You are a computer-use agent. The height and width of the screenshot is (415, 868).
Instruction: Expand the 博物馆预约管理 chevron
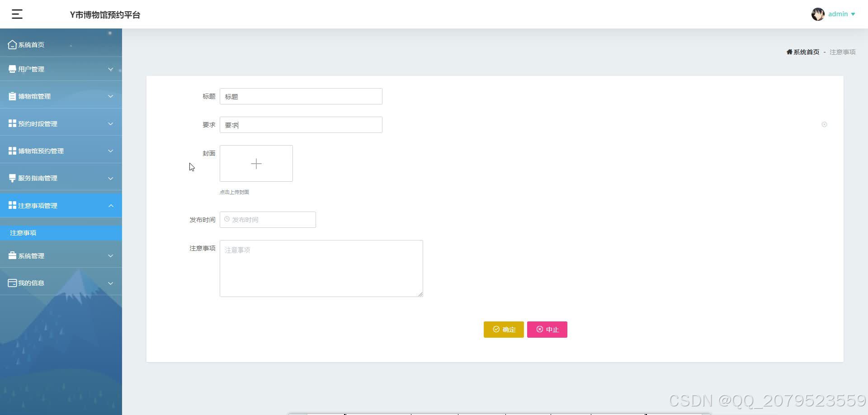110,151
